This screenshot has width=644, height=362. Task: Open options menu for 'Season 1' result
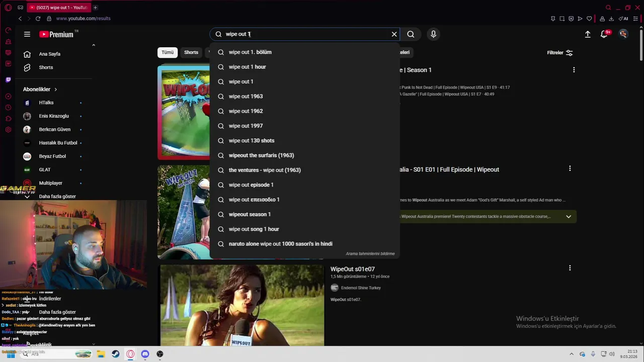(x=574, y=70)
